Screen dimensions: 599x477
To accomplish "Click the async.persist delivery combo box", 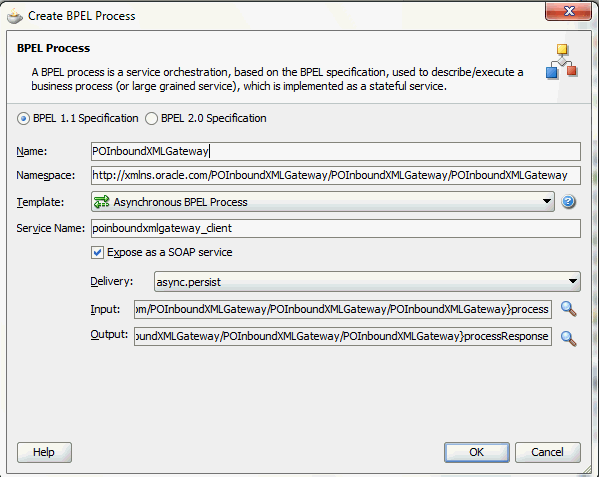I will [367, 282].
